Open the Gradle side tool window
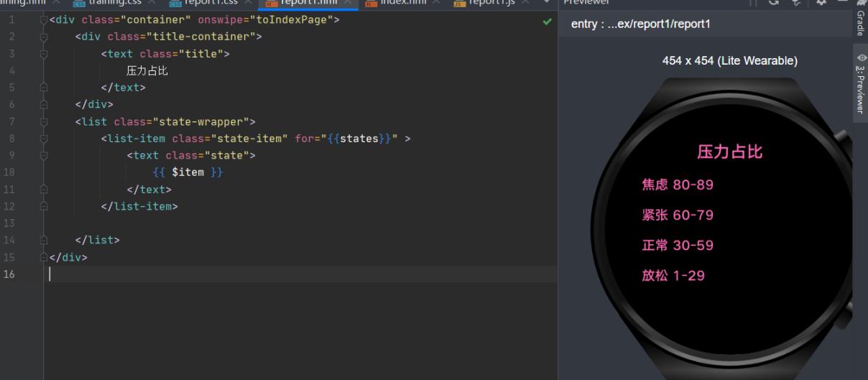 pos(860,22)
